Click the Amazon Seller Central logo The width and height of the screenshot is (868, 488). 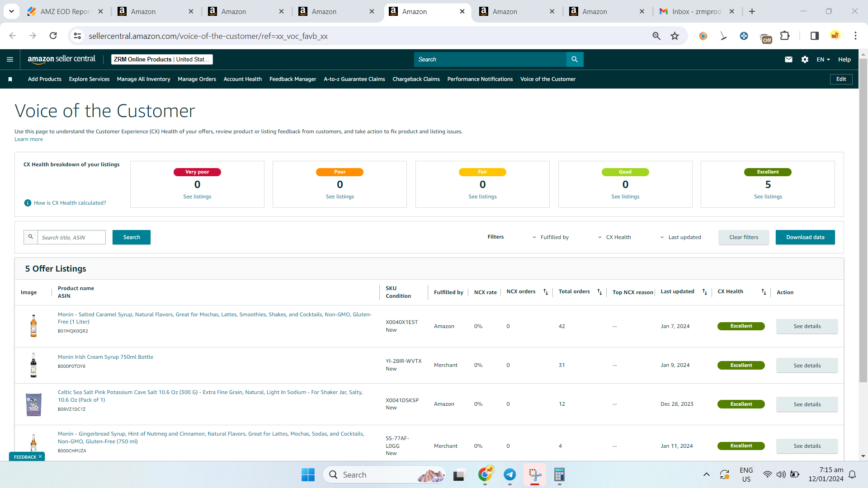point(61,59)
